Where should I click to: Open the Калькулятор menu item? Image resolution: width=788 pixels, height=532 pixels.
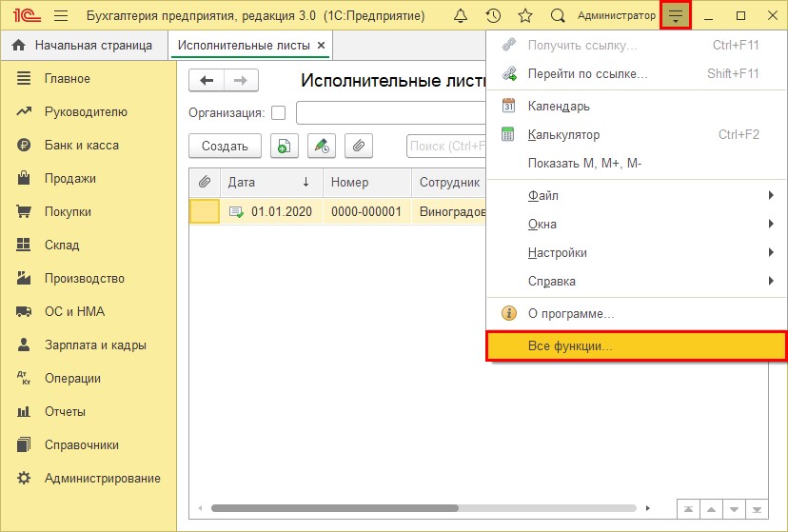click(563, 134)
